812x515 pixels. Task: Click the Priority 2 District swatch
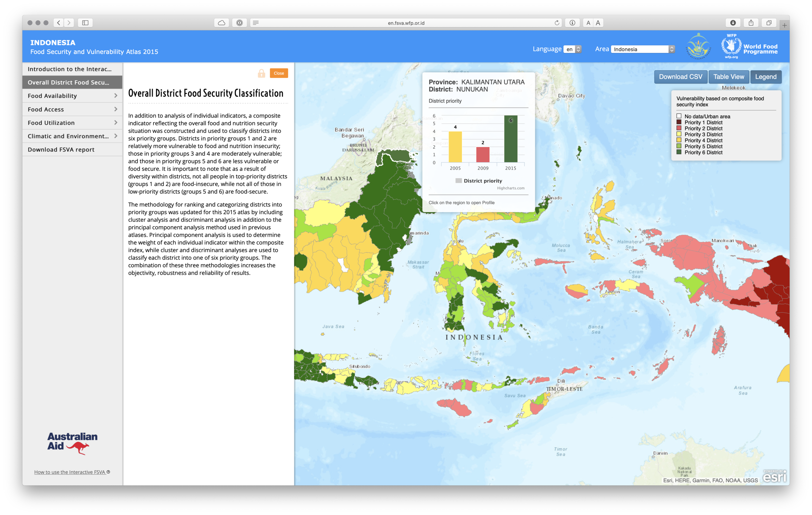click(x=679, y=128)
